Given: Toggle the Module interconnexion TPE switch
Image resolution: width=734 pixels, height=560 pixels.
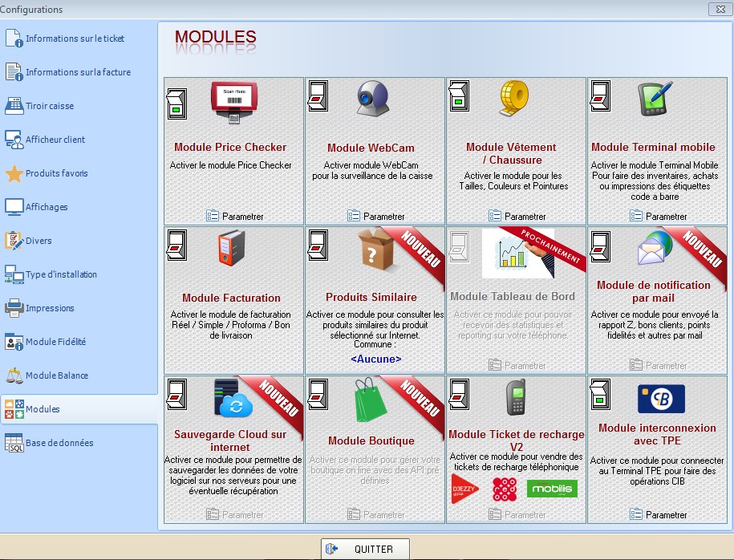Looking at the screenshot, I should click(600, 394).
